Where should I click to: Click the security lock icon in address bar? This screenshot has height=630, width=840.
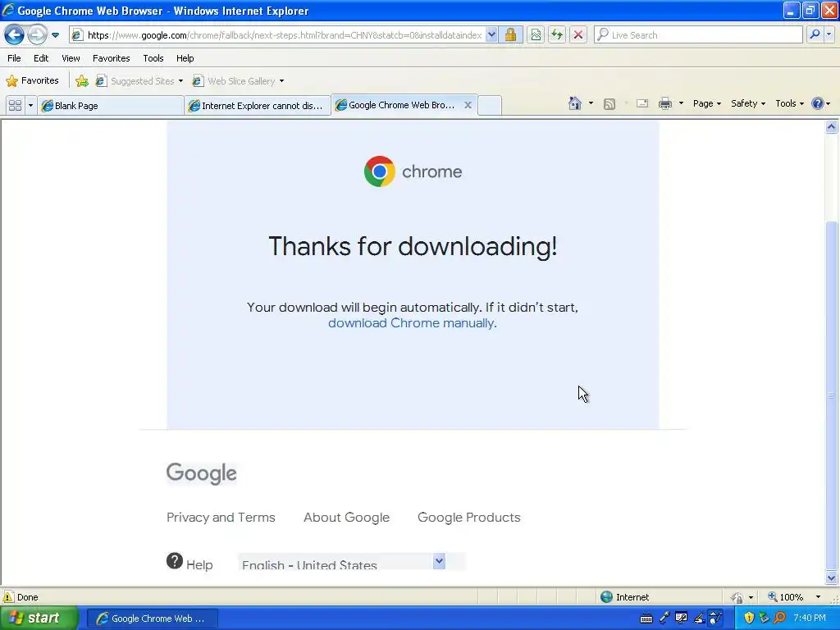click(x=510, y=34)
